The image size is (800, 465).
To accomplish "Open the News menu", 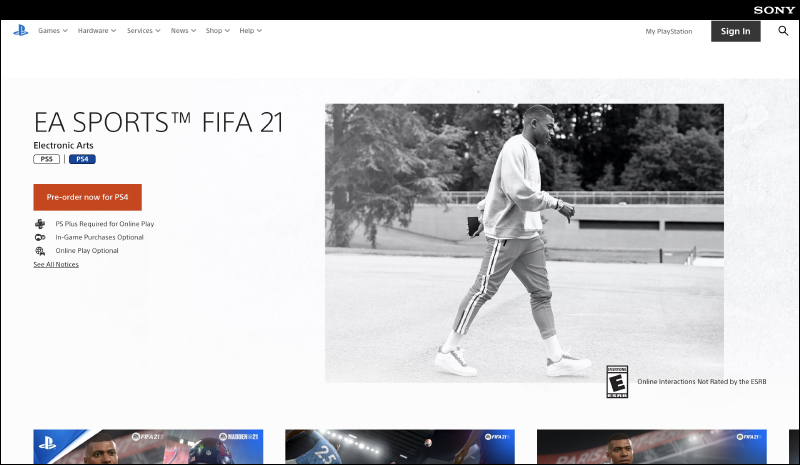I will (x=183, y=31).
